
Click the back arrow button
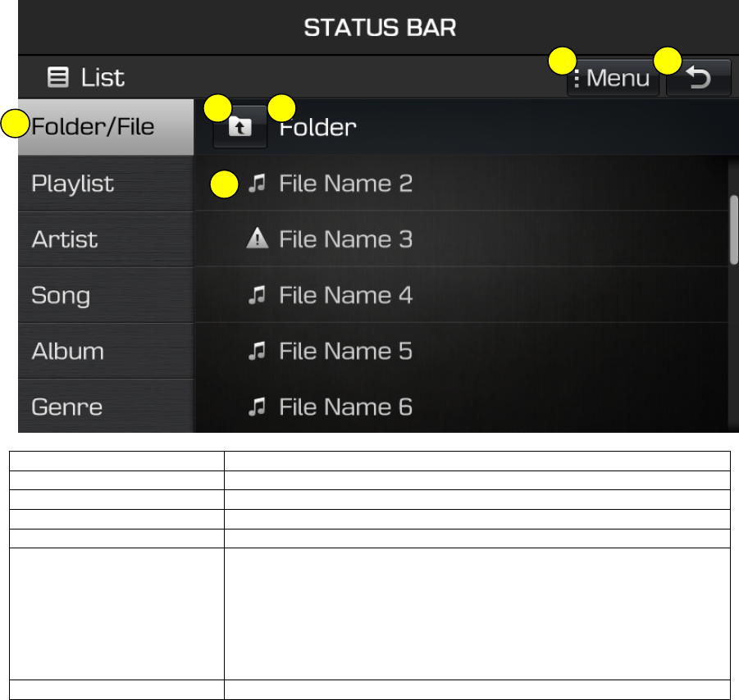point(698,80)
